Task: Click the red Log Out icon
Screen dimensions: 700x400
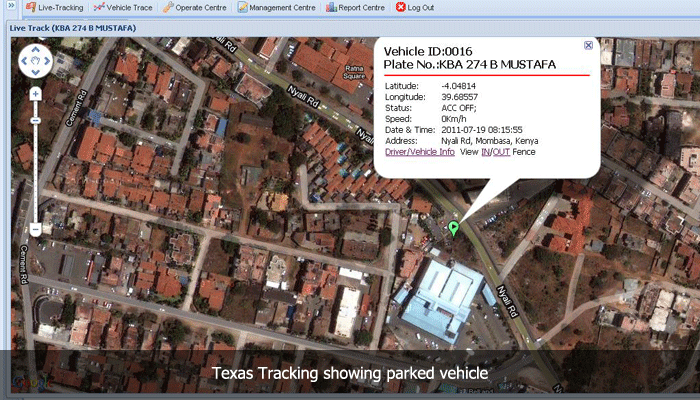Action: pyautogui.click(x=400, y=7)
